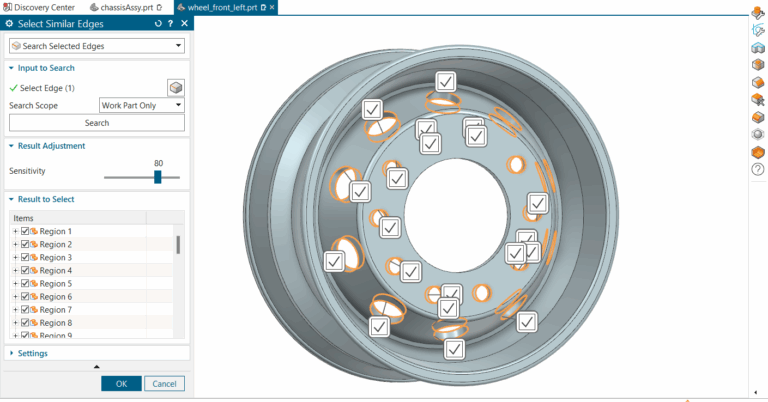Click the orange cylinder with wrench icon
The width and height of the screenshot is (768, 402).
click(758, 12)
